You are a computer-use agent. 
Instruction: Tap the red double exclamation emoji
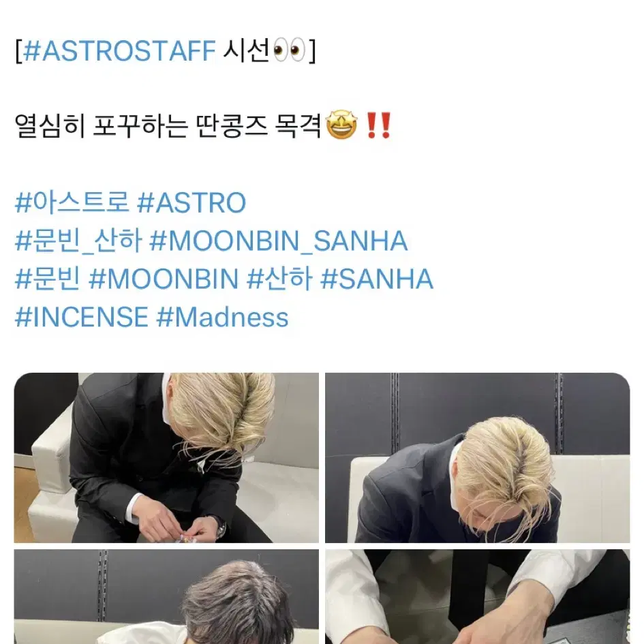(379, 125)
